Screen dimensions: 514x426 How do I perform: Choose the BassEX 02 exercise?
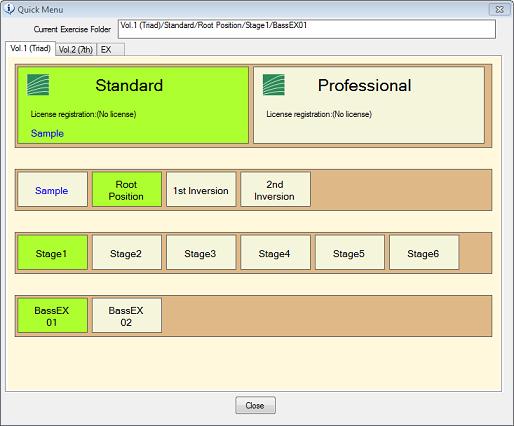click(x=127, y=315)
